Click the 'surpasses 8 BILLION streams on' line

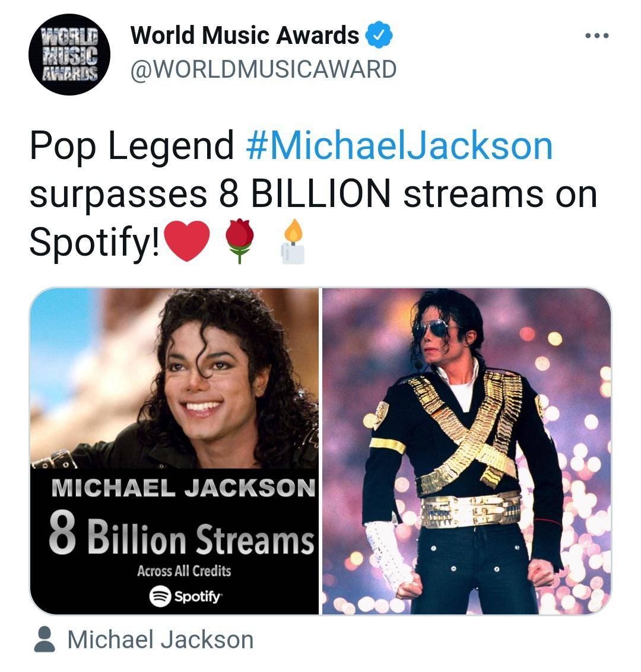[313, 194]
